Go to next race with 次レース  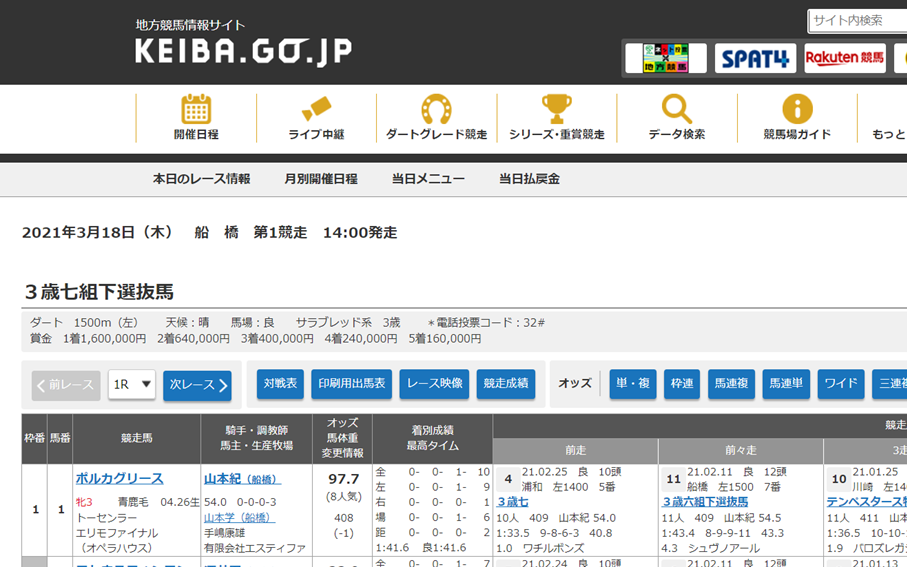pyautogui.click(x=197, y=385)
